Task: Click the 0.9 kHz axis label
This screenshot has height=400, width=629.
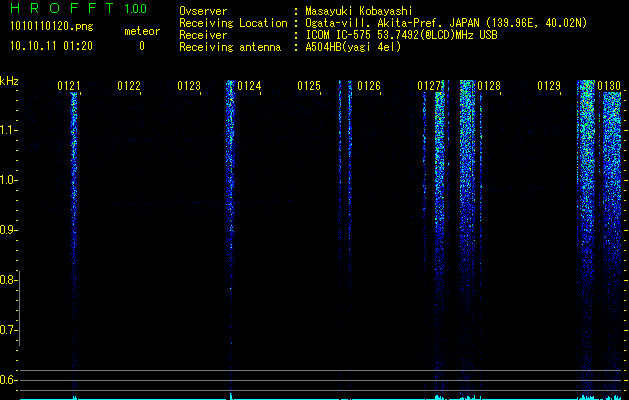Action: 8,230
